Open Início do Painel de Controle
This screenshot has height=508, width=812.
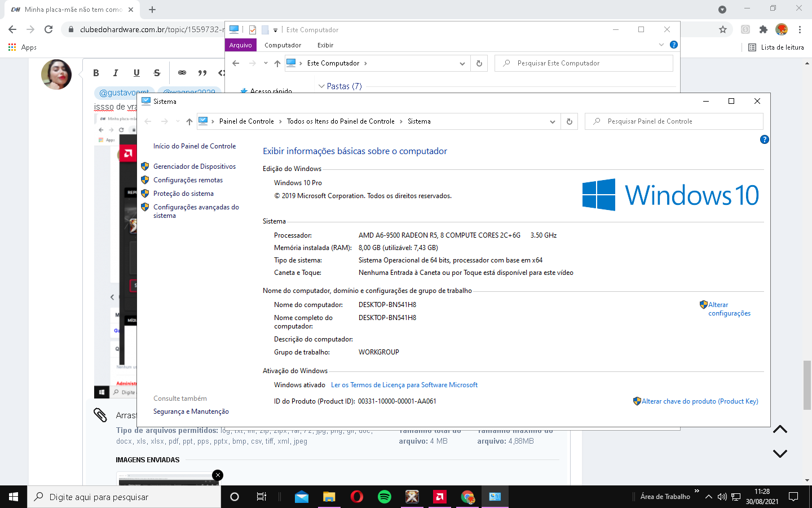pos(195,146)
